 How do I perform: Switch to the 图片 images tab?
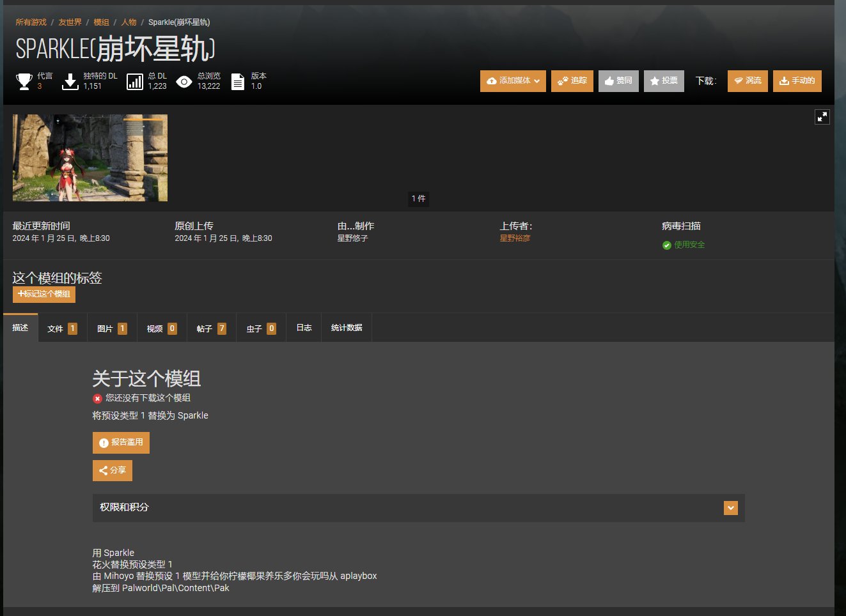[112, 328]
